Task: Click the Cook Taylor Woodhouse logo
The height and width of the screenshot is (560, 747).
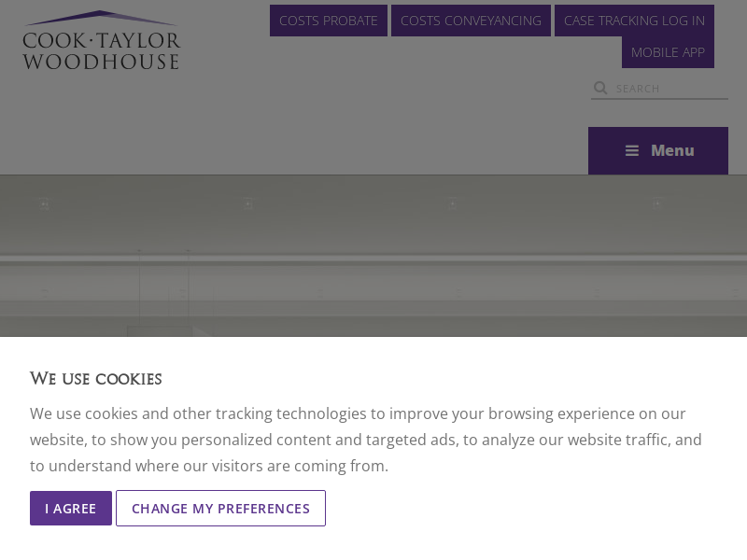Action: click(x=102, y=40)
